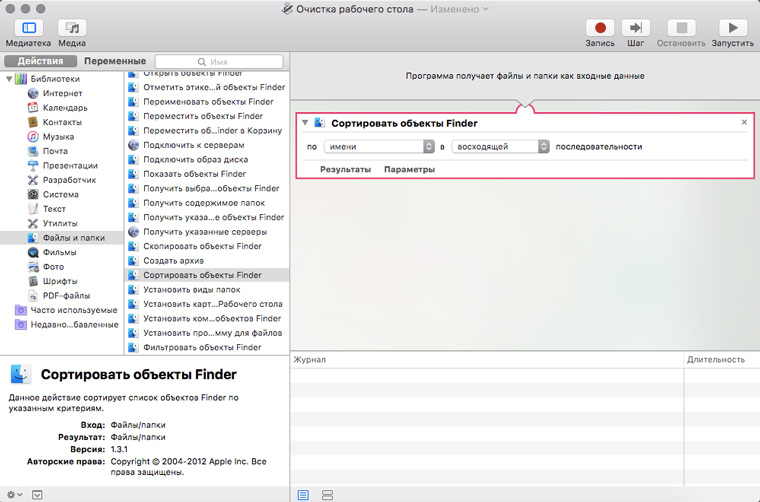Open the sort-by имени dropdown
760x502 pixels.
pyautogui.click(x=379, y=146)
